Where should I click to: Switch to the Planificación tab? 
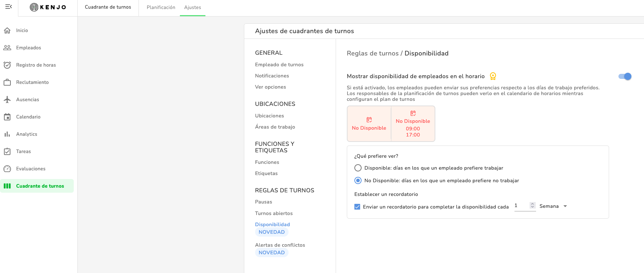[161, 7]
